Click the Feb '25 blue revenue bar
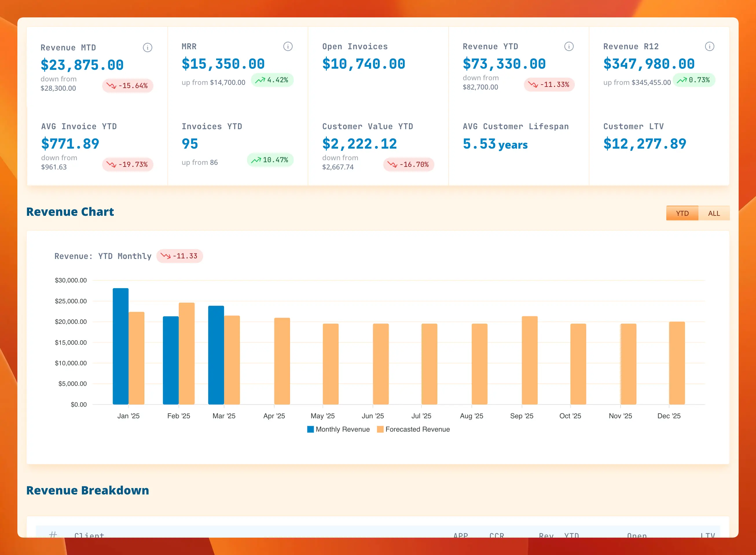 click(170, 360)
